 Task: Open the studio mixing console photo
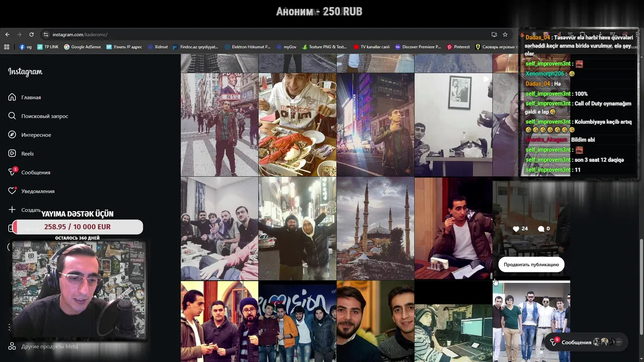pyautogui.click(x=453, y=321)
